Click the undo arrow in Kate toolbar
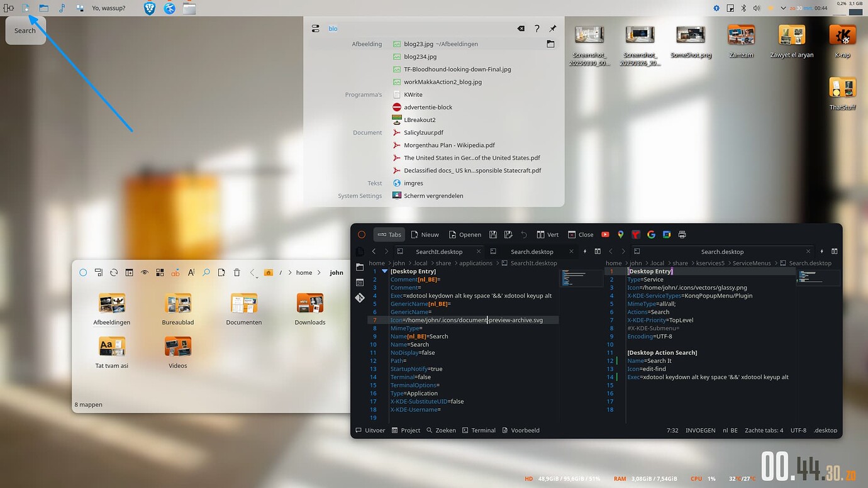Screen dimensions: 868x488 tap(524, 235)
